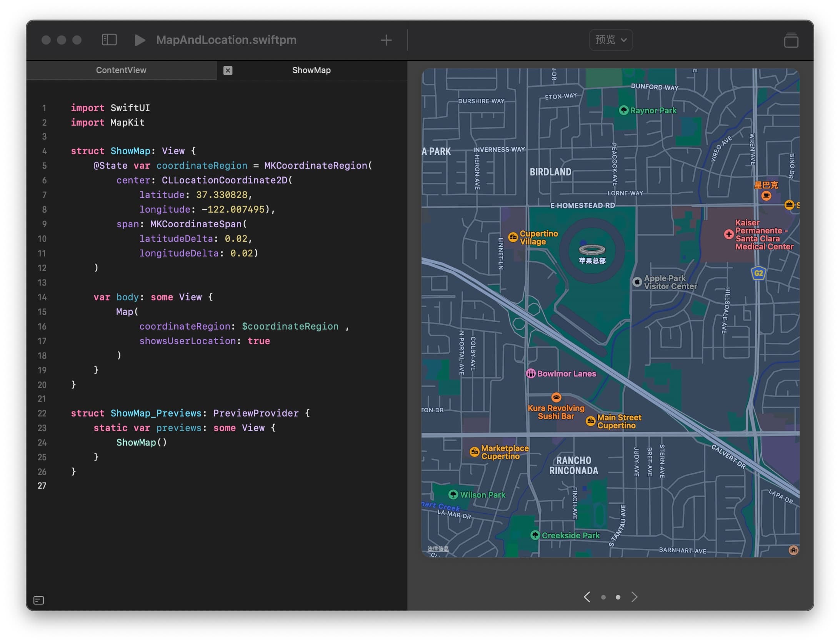Screen dimensions: 840x643
Task: Select the second preview page dot
Action: pyautogui.click(x=618, y=597)
